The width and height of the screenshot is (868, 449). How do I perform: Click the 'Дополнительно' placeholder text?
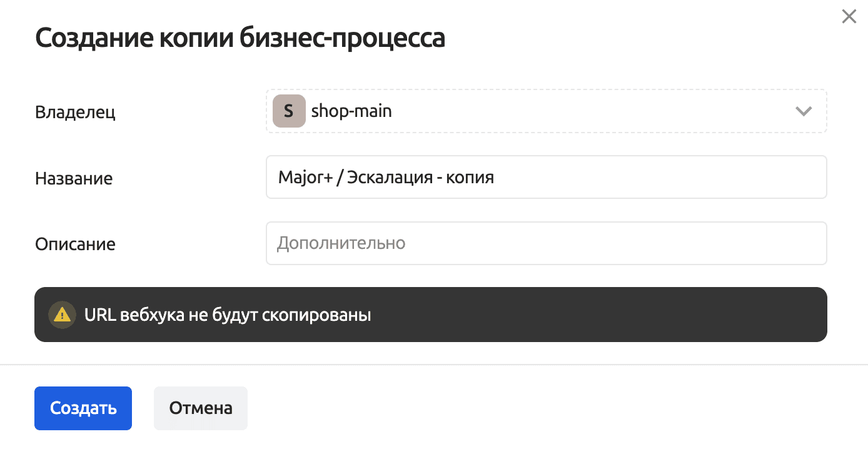click(341, 243)
